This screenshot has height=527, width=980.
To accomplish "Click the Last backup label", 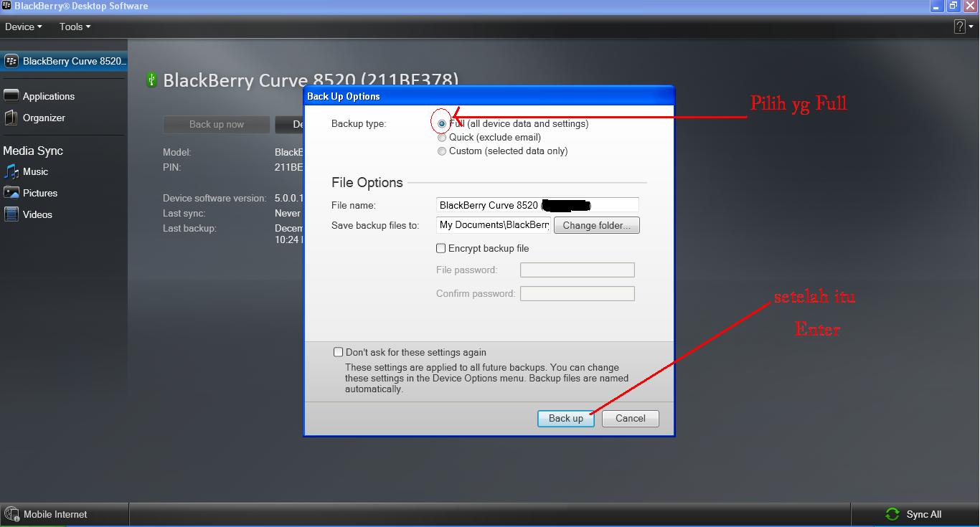I will pos(189,228).
